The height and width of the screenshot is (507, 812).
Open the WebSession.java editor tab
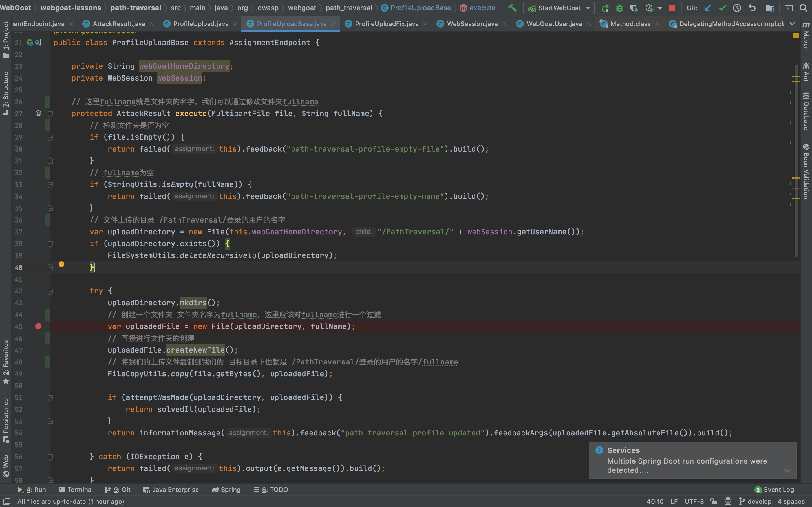(x=472, y=24)
